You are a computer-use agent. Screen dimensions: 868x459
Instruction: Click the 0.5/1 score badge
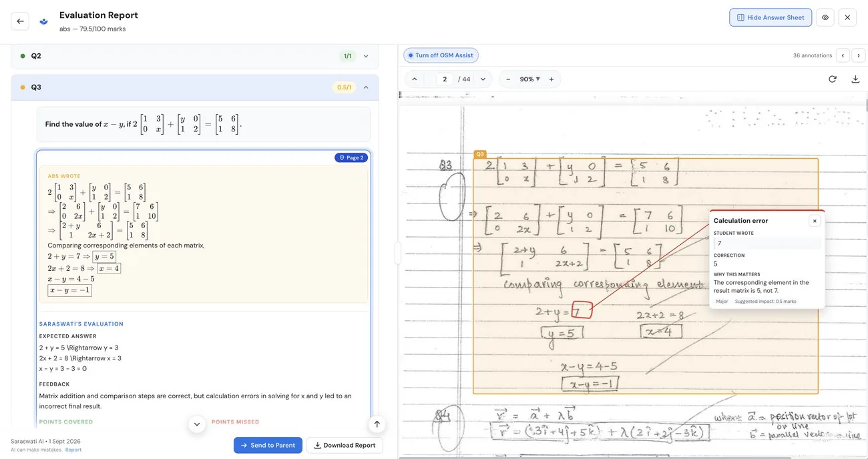tap(344, 87)
